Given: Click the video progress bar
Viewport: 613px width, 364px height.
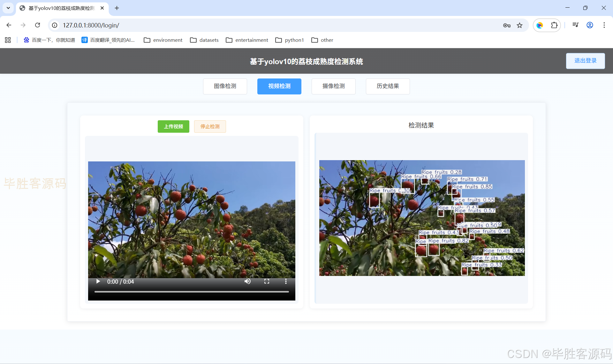Looking at the screenshot, I should (192, 292).
